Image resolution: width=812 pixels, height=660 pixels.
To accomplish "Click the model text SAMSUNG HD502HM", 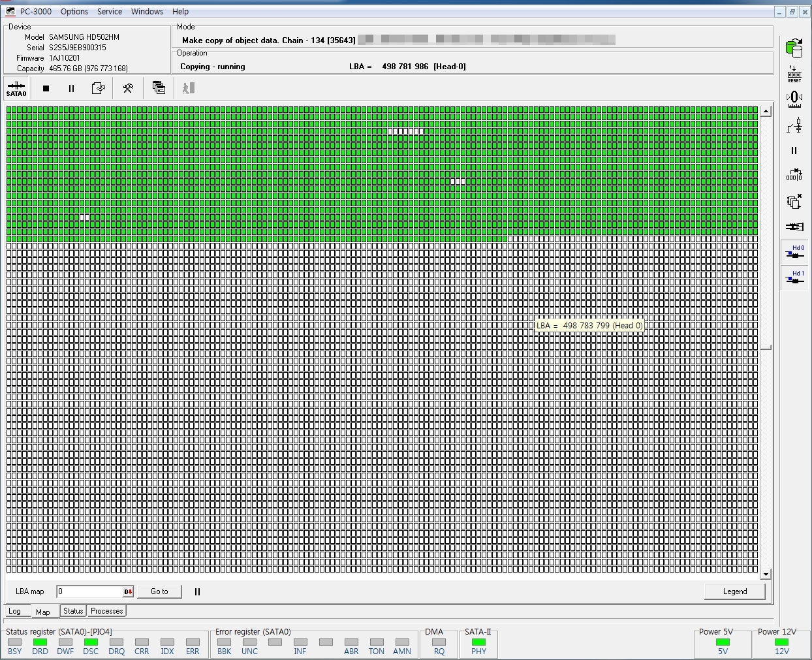I will coord(84,37).
